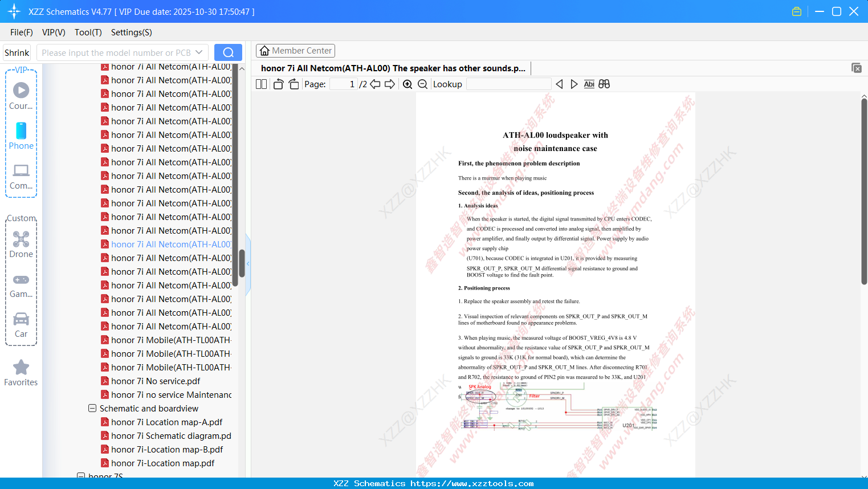The image size is (868, 489).
Task: Click the blue search button
Action: coord(228,52)
